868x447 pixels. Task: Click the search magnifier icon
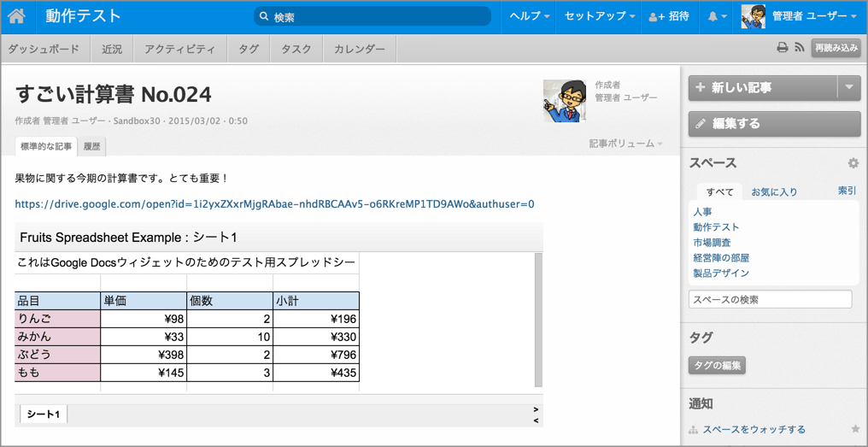pos(264,16)
